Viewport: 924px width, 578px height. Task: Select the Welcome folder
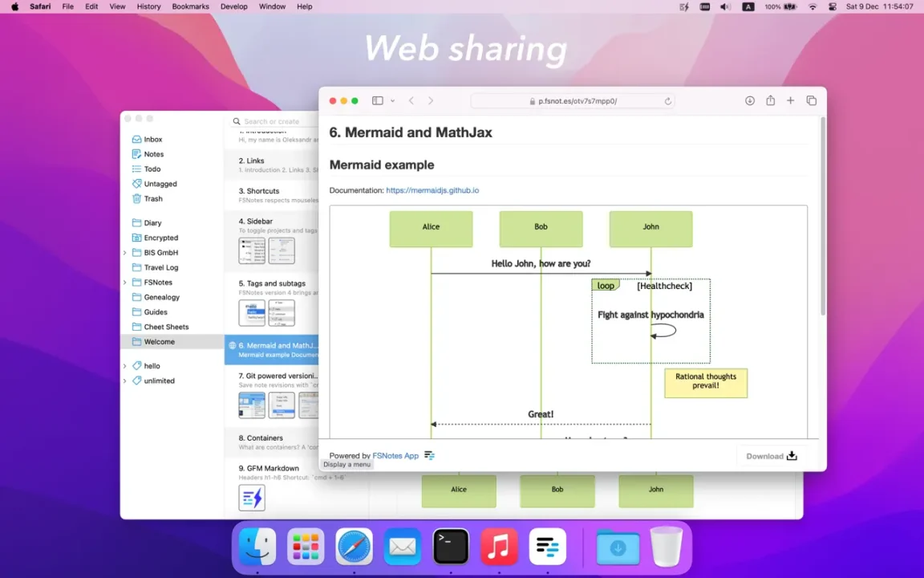click(172, 341)
